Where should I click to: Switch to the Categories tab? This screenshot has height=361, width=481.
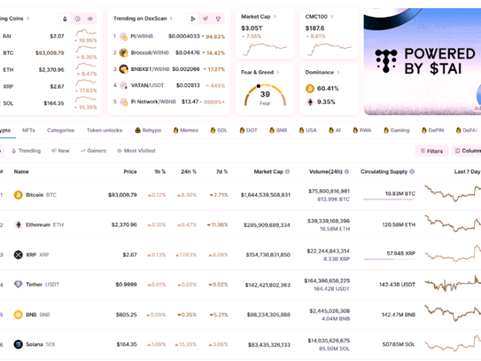pyautogui.click(x=61, y=130)
